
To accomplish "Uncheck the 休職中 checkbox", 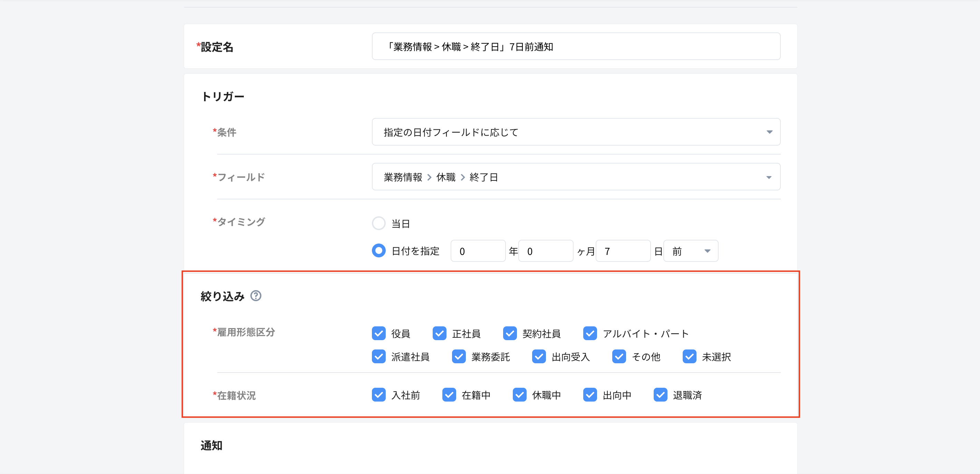I will [519, 395].
